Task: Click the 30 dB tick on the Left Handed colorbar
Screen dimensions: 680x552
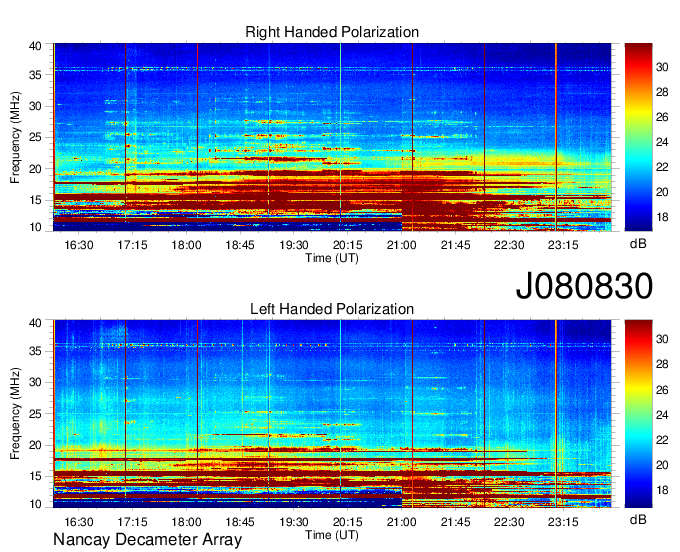Action: click(662, 339)
